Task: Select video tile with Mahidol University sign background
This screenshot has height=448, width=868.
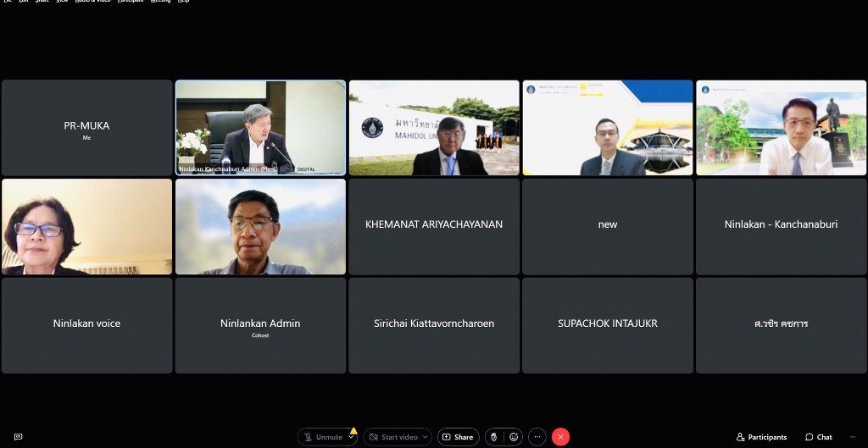Action: pyautogui.click(x=434, y=128)
